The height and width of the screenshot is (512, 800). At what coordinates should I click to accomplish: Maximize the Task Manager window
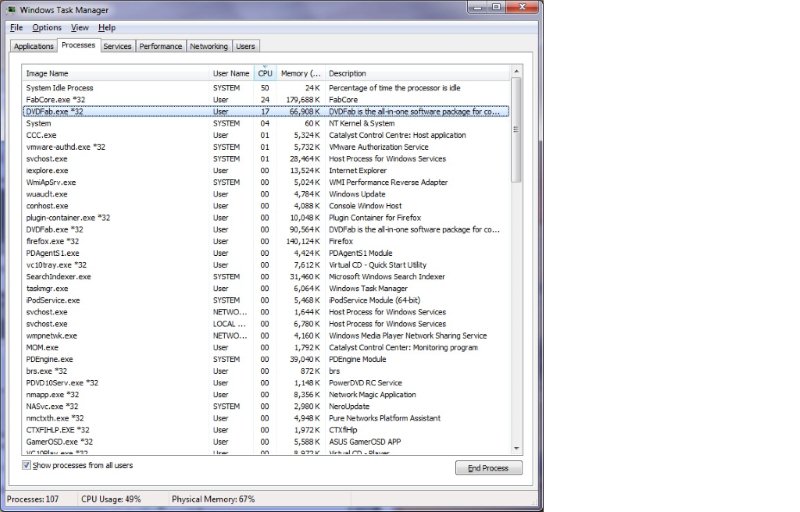pyautogui.click(x=496, y=7)
